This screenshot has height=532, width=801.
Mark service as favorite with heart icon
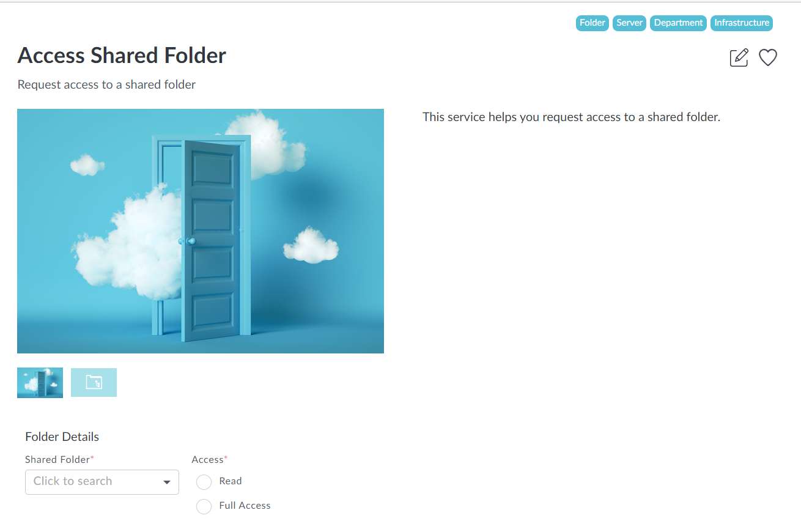(x=767, y=57)
